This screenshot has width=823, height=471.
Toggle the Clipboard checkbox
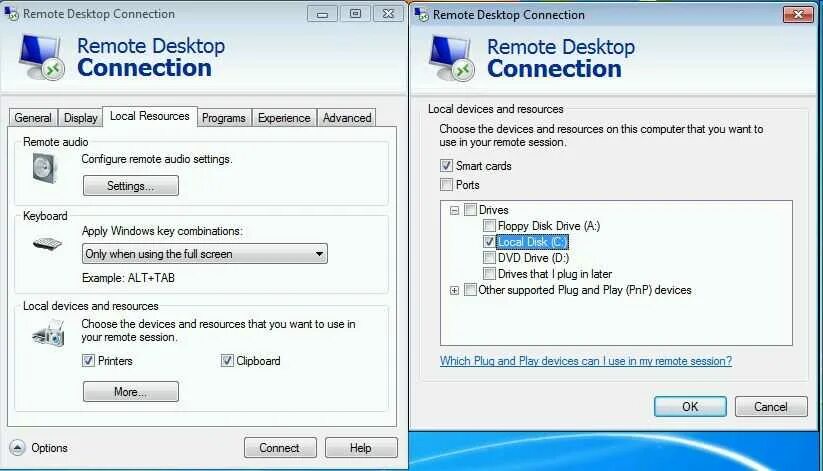(x=227, y=360)
